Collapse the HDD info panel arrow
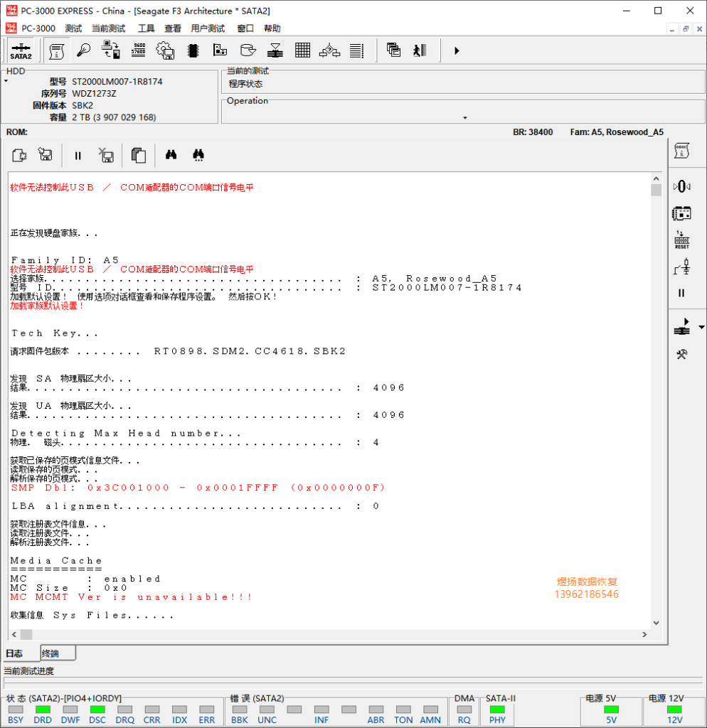This screenshot has height=728, width=707. pos(6,81)
